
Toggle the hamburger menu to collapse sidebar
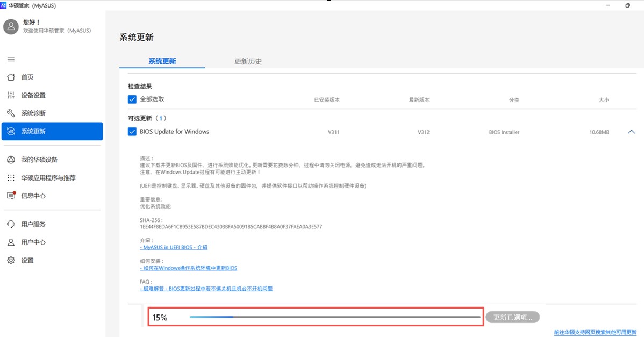point(11,59)
